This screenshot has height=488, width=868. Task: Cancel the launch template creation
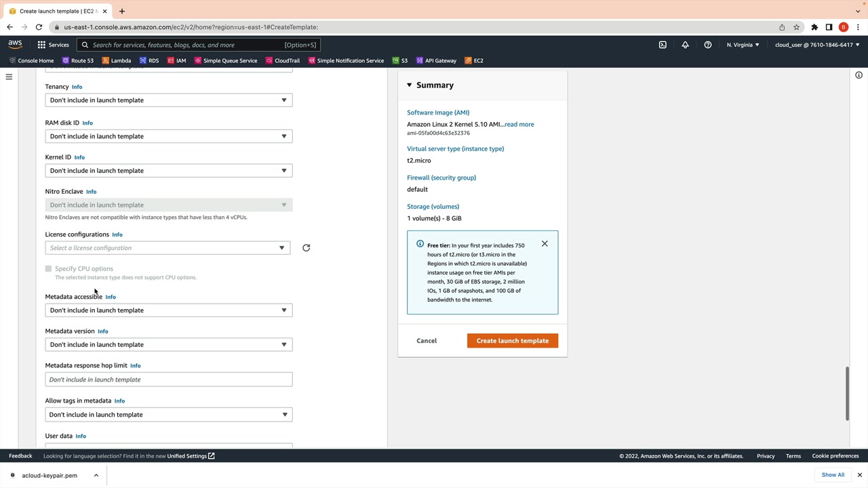click(x=427, y=341)
